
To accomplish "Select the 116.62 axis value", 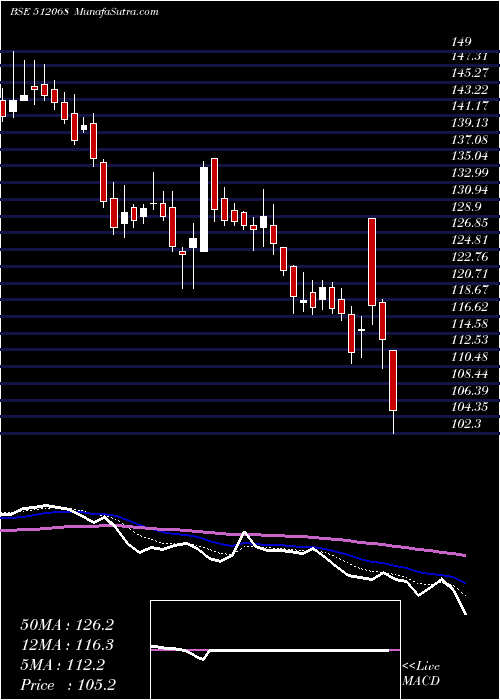I will (x=470, y=307).
